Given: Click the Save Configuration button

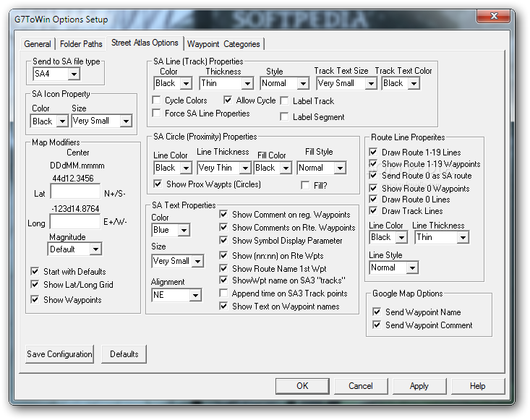Looking at the screenshot, I should 59,354.
